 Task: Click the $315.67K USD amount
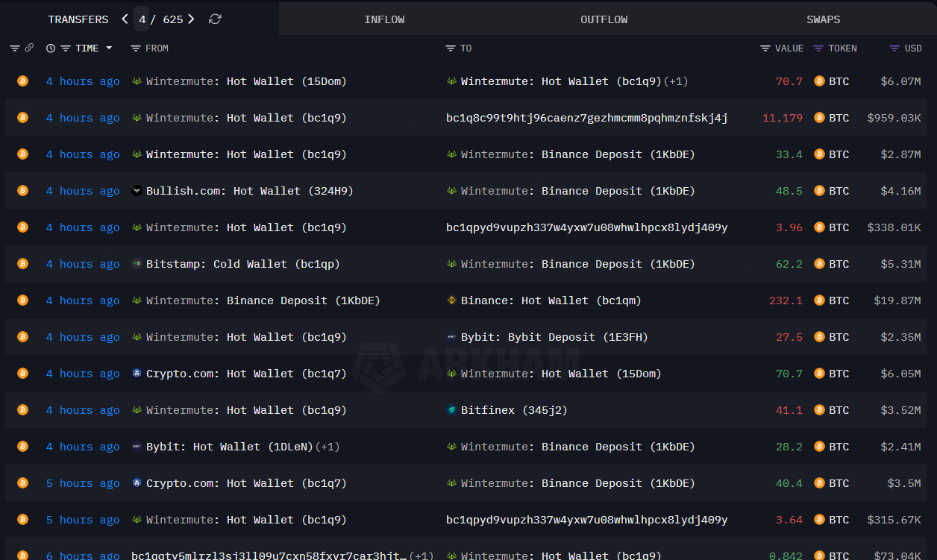click(x=894, y=520)
